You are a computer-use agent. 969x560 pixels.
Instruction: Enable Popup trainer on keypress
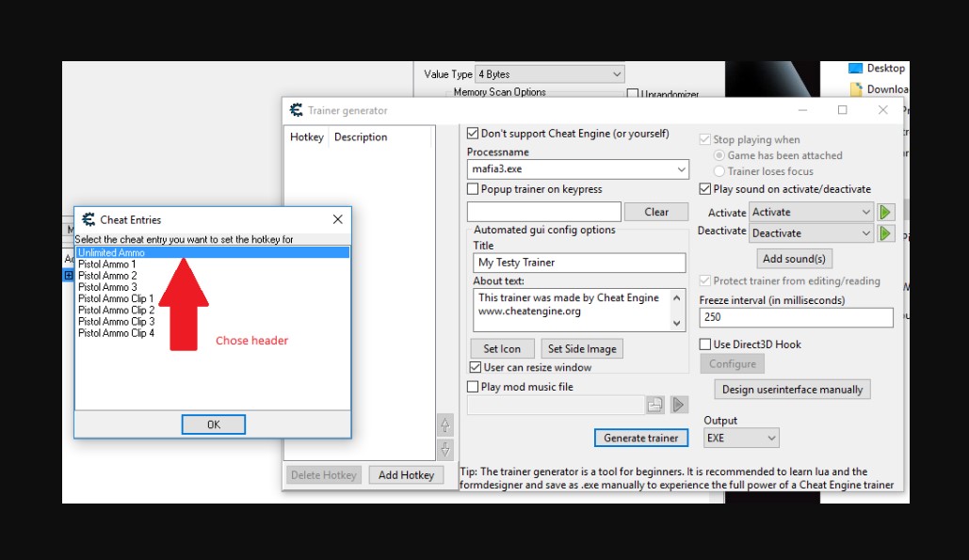tap(473, 189)
